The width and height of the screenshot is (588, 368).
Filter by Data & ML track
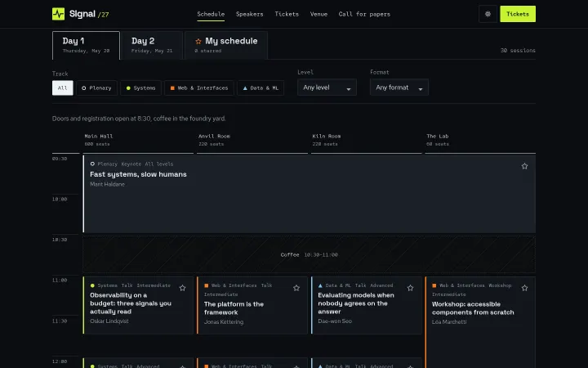[261, 88]
